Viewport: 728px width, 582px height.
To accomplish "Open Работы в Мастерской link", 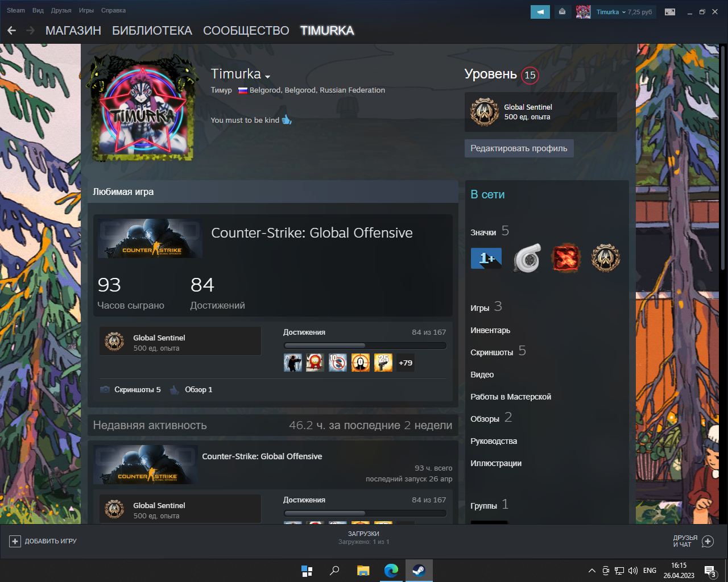I will pyautogui.click(x=511, y=397).
